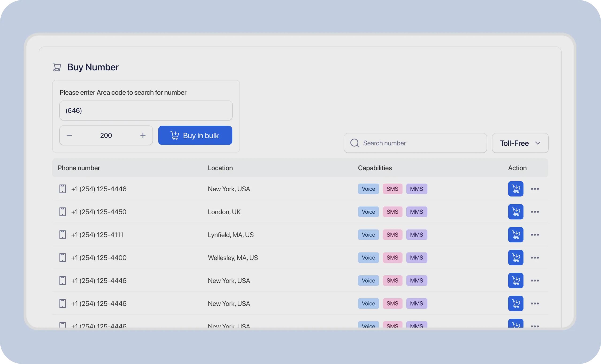This screenshot has height=364, width=601.
Task: Click the Phone number column header
Action: click(79, 168)
